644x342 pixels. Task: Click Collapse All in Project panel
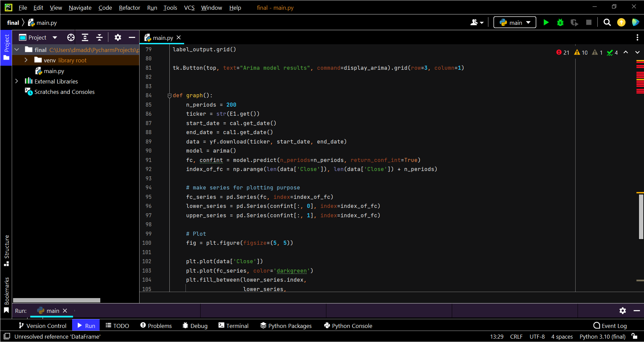[99, 38]
